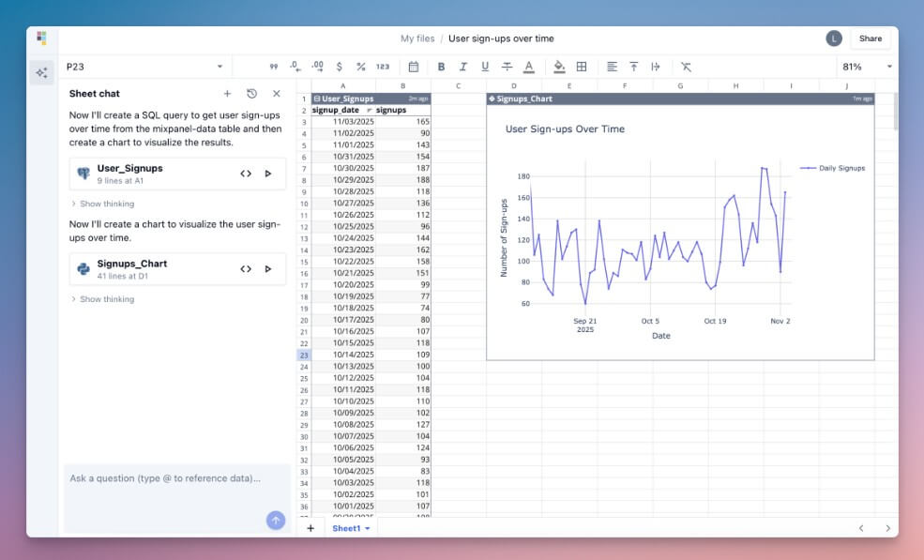Open the borders tool in the toolbar
The image size is (924, 560).
tap(582, 67)
